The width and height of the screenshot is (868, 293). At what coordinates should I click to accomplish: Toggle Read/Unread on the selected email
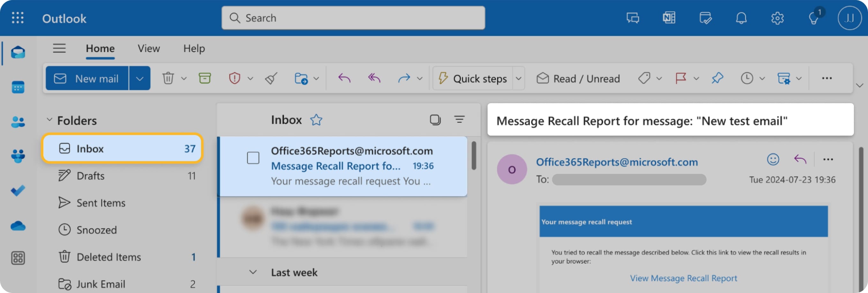click(578, 78)
